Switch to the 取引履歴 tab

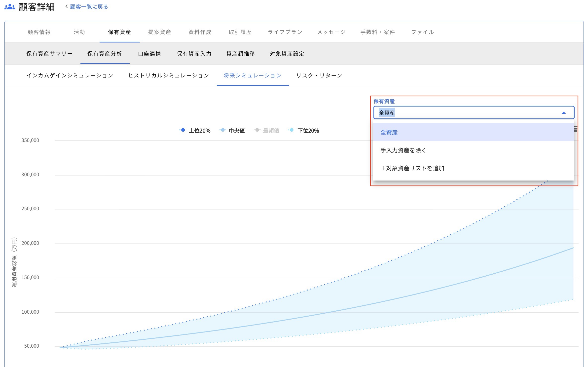pos(240,32)
